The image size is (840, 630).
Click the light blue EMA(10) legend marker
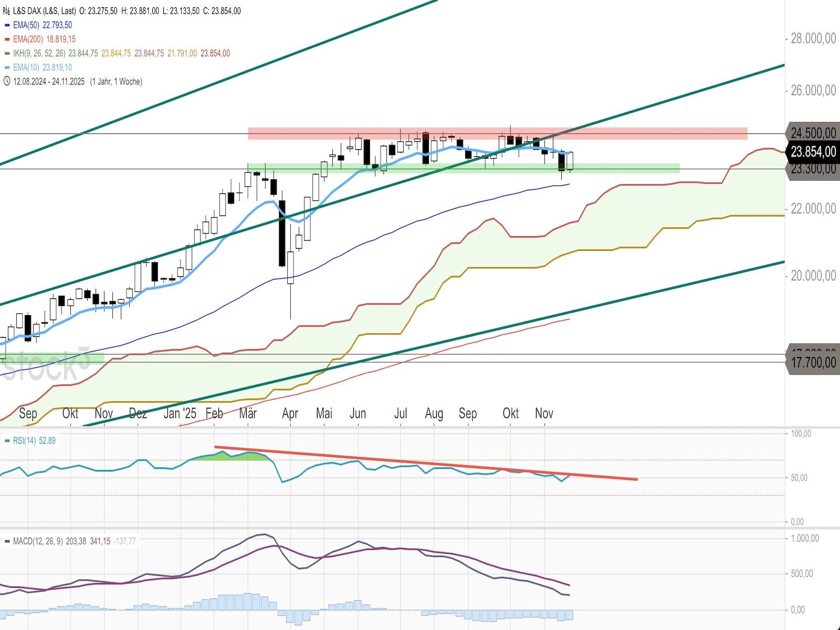(x=7, y=68)
